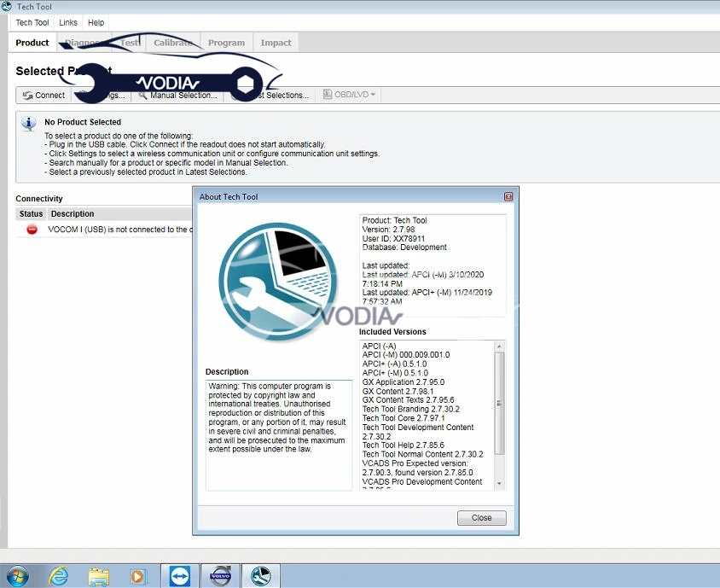Viewport: 720px width, 588px height.
Task: Launch Internet Explorer from taskbar
Action: point(58,576)
